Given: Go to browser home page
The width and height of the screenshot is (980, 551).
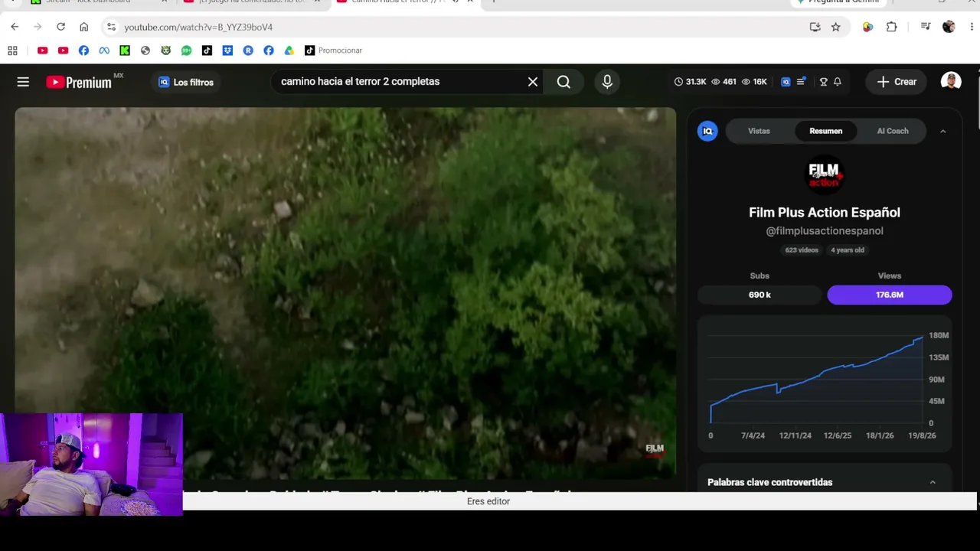Looking at the screenshot, I should click(83, 27).
